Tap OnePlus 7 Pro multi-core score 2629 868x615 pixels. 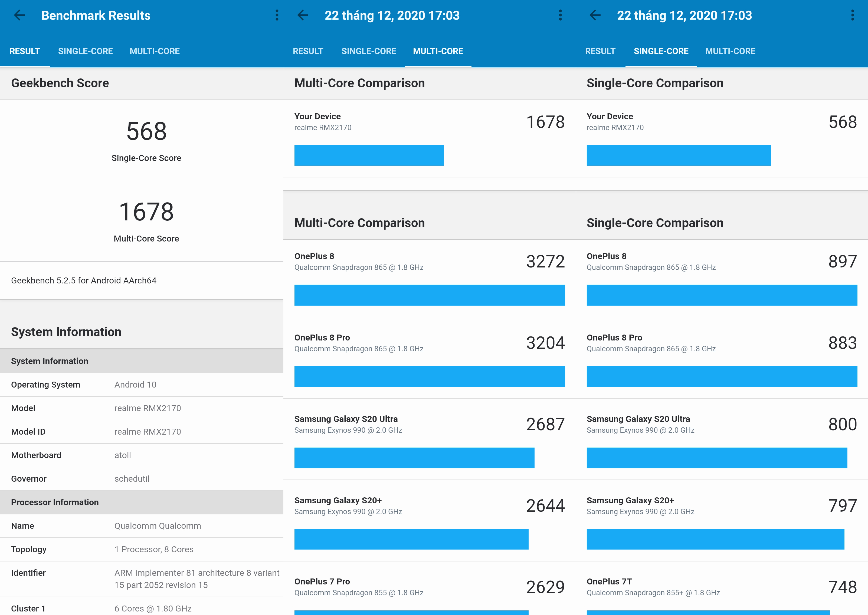(545, 587)
